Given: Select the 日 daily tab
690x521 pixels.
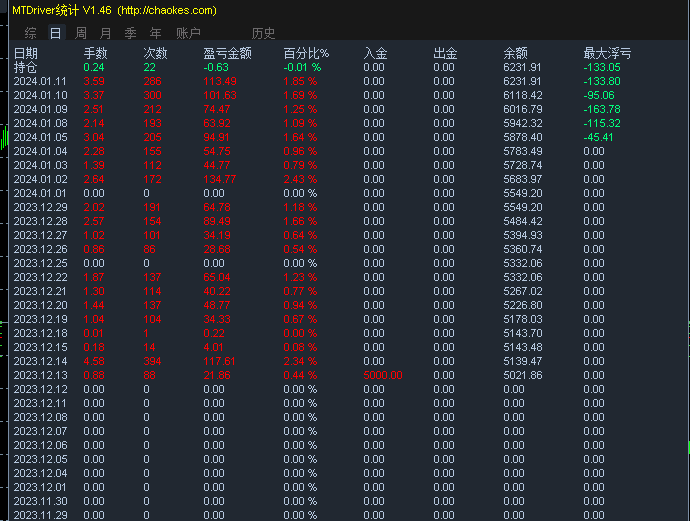Looking at the screenshot, I should [x=56, y=33].
